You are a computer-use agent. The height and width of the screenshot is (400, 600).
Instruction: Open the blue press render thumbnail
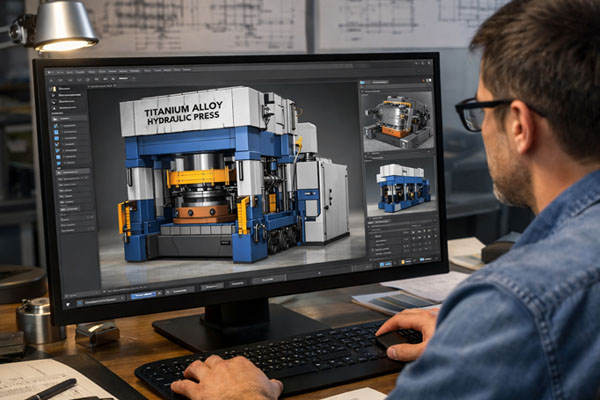pyautogui.click(x=402, y=188)
